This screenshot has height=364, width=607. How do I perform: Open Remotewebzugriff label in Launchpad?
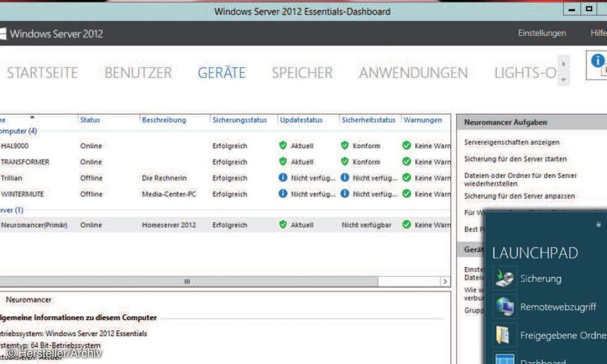point(558,307)
